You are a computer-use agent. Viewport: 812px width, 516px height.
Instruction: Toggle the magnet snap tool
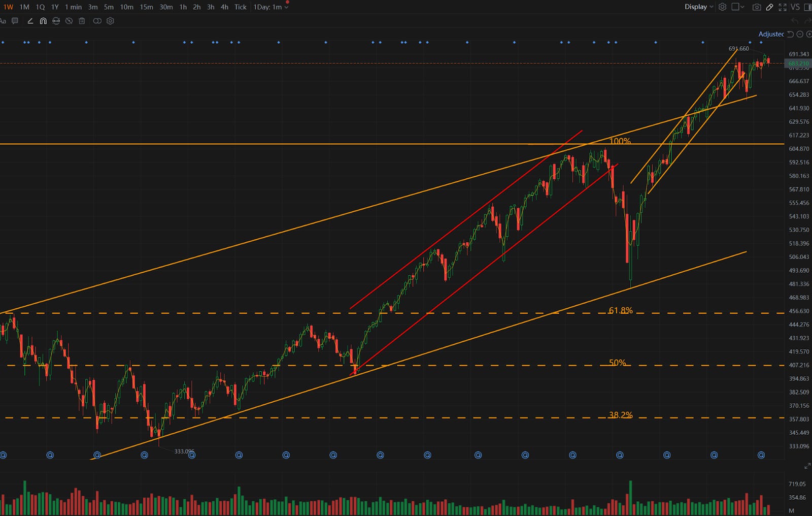(x=44, y=21)
